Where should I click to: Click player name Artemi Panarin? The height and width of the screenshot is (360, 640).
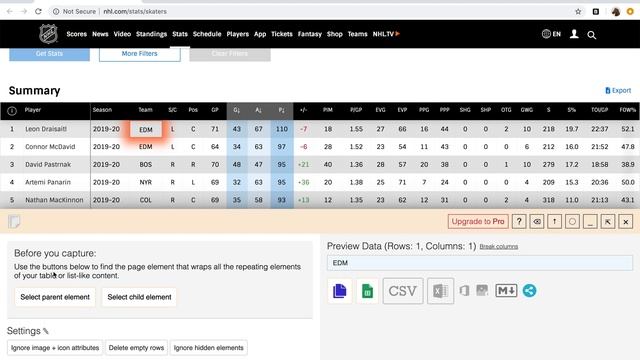coord(48,182)
